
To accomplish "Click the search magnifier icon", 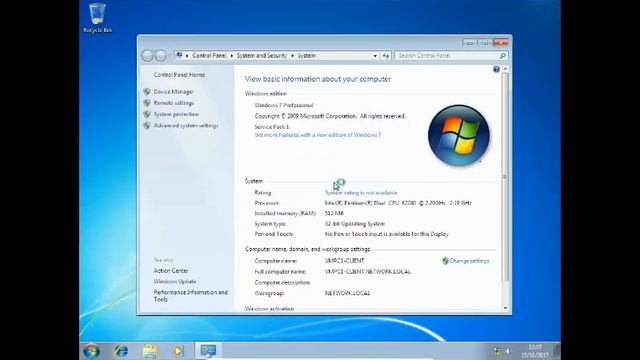I will coord(502,56).
